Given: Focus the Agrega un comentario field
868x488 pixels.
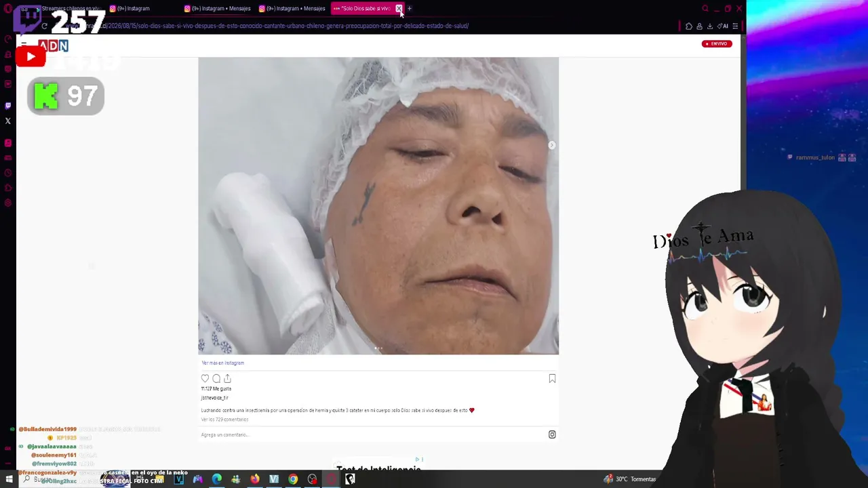Looking at the screenshot, I should pos(373,434).
